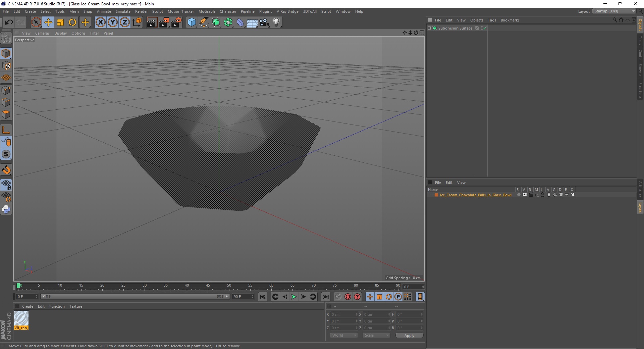Open the MoGraph menu

tap(207, 11)
